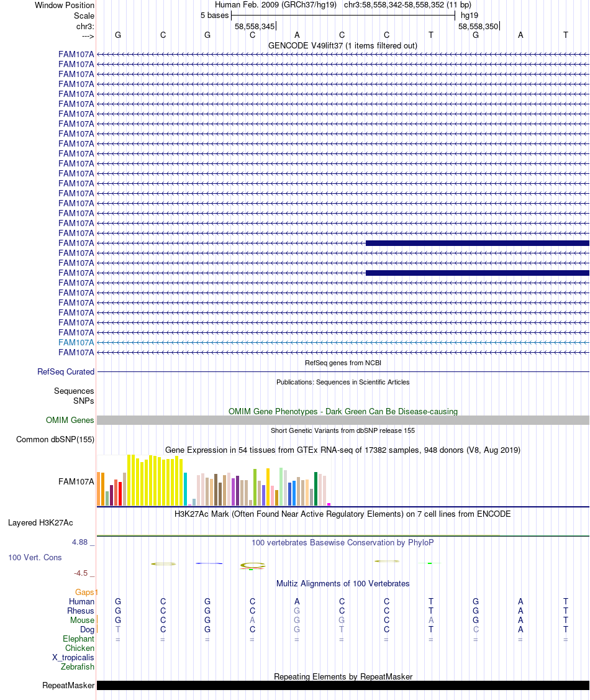Click the red bar in GTEx expression chart
Viewport: 590px width, 700px height.
[x=120, y=494]
